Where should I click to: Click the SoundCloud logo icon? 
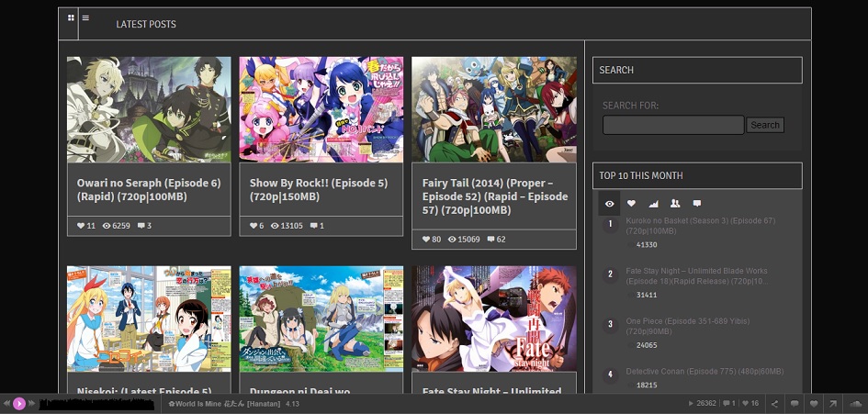[855, 404]
